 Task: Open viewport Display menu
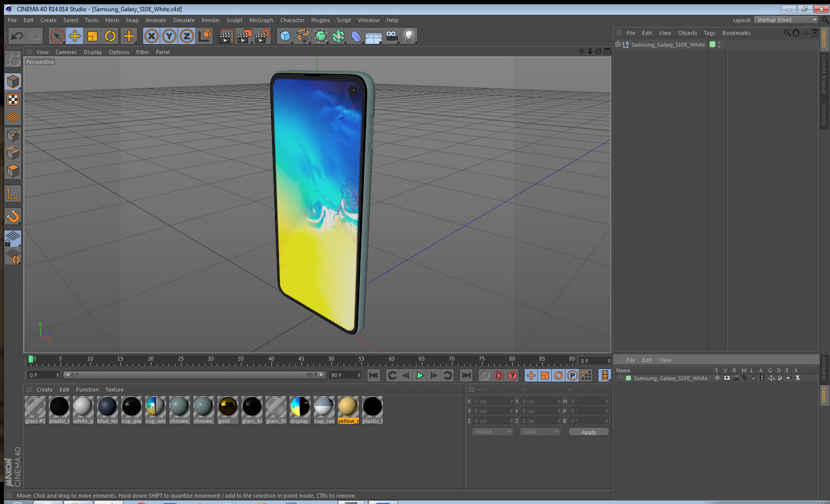(92, 52)
